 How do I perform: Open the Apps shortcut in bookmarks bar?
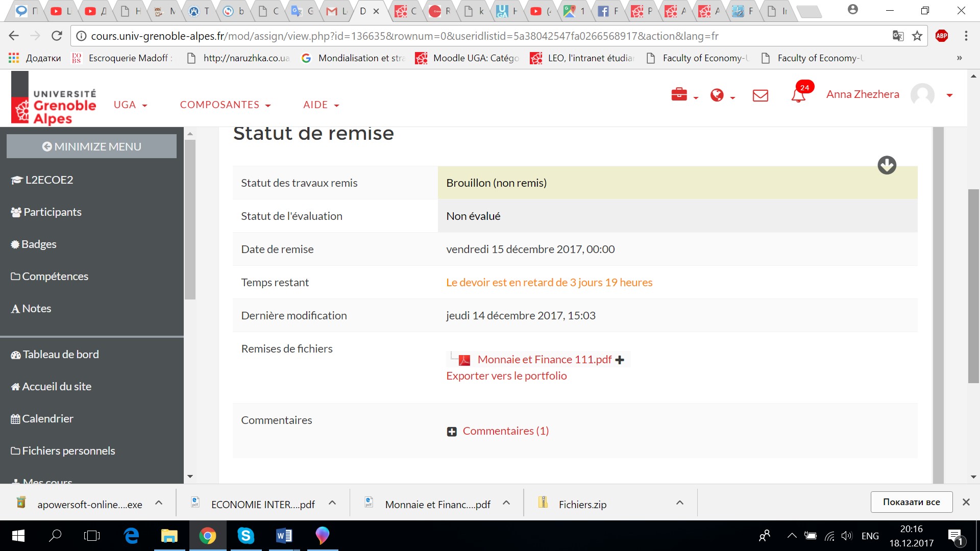click(35, 58)
